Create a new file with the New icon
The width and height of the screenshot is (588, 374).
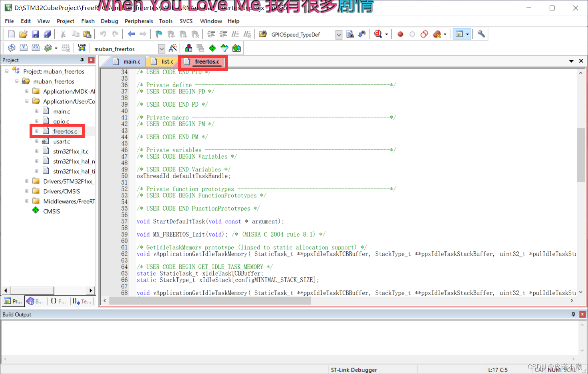pos(12,34)
